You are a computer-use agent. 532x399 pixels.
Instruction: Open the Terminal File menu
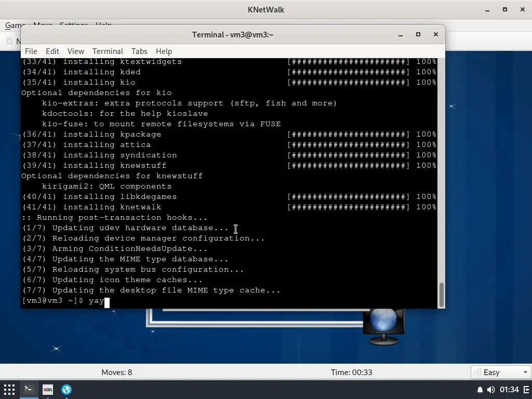point(31,51)
